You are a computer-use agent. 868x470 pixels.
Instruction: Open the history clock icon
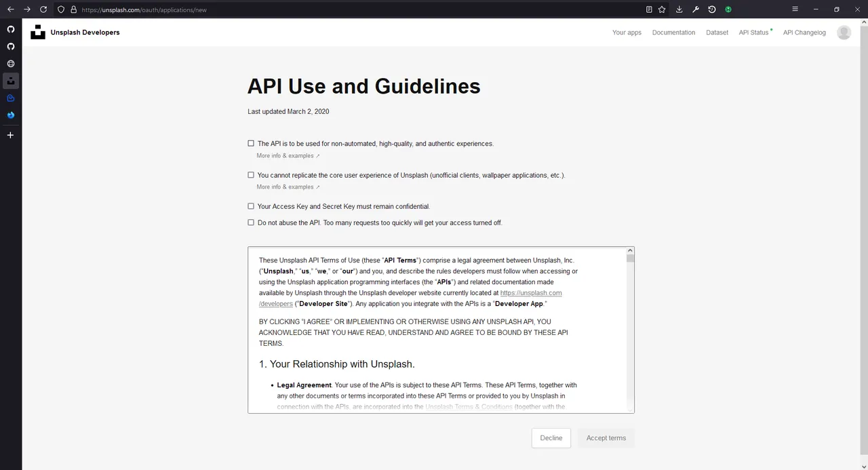(712, 9)
